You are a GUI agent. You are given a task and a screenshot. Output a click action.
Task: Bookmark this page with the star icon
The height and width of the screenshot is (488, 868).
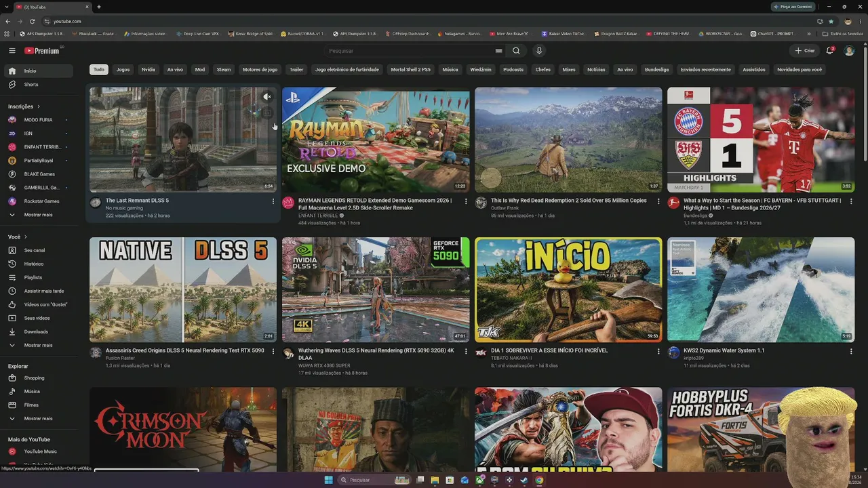coord(831,21)
